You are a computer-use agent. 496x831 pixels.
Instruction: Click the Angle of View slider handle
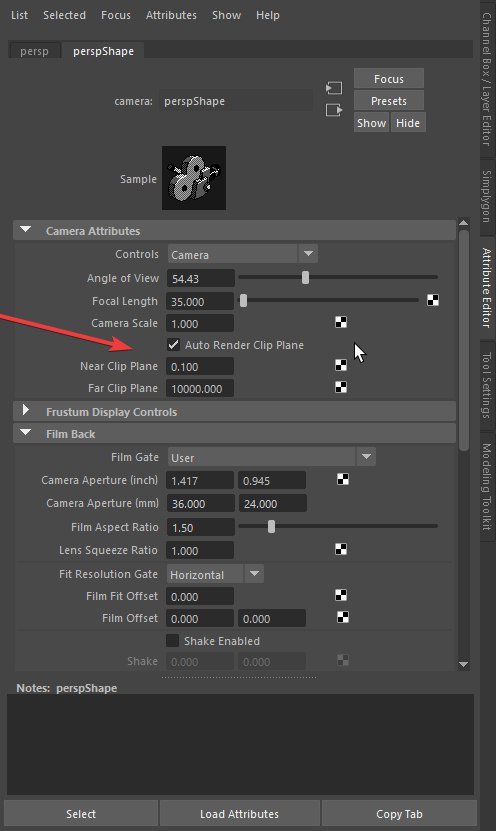(x=305, y=277)
